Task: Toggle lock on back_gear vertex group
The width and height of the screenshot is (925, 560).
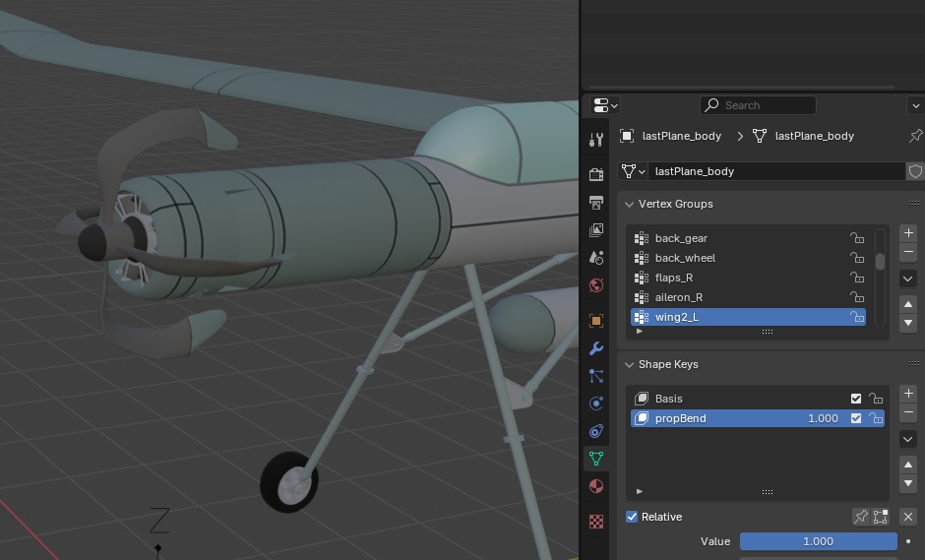Action: tap(856, 238)
